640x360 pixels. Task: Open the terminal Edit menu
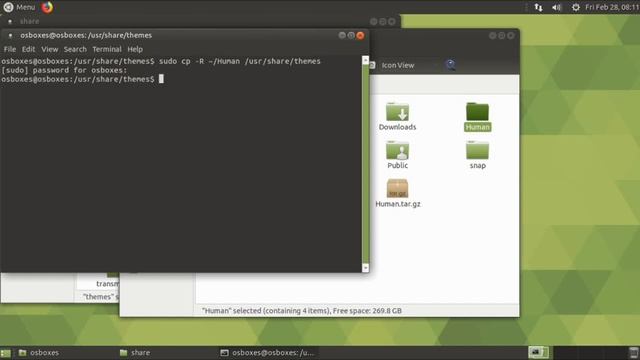point(28,49)
